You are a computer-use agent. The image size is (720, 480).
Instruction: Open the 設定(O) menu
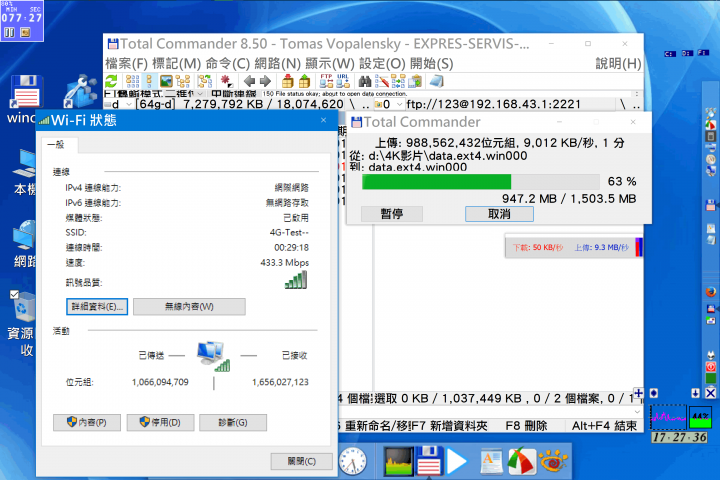tap(382, 63)
